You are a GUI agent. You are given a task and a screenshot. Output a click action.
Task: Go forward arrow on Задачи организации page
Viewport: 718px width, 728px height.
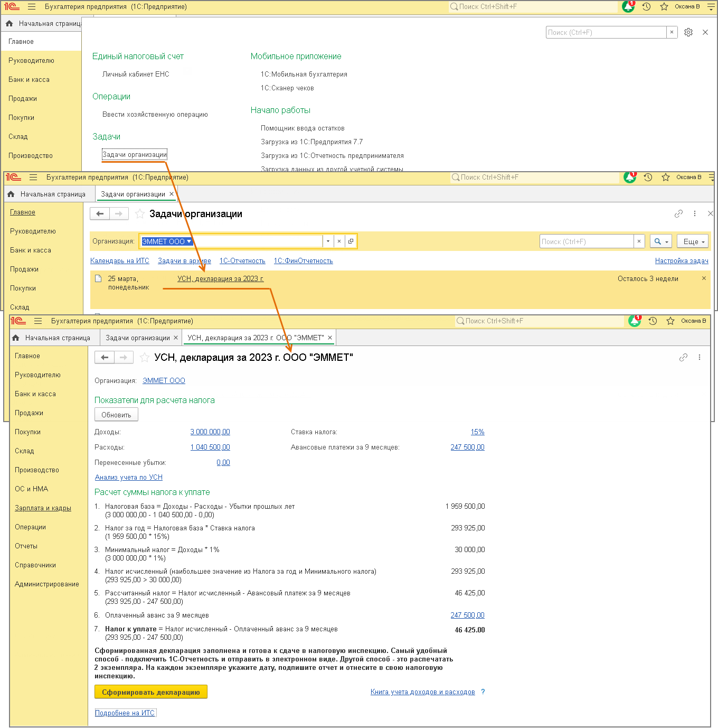(x=119, y=214)
